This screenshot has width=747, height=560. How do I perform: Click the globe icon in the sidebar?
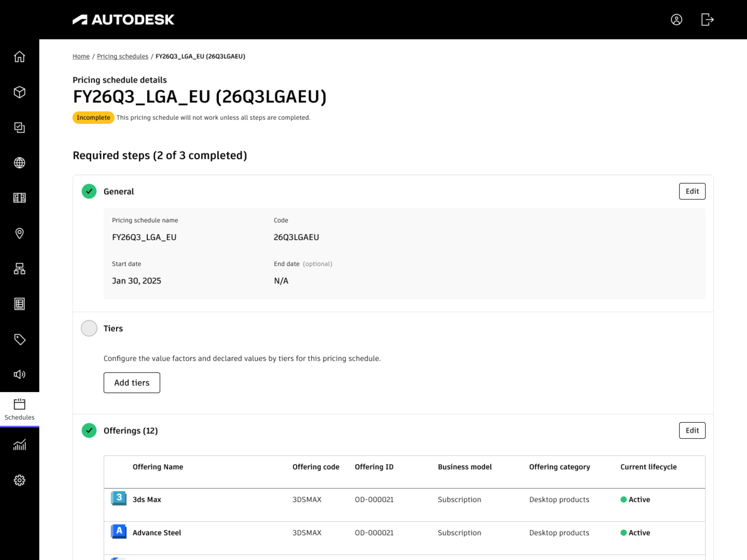[20, 163]
